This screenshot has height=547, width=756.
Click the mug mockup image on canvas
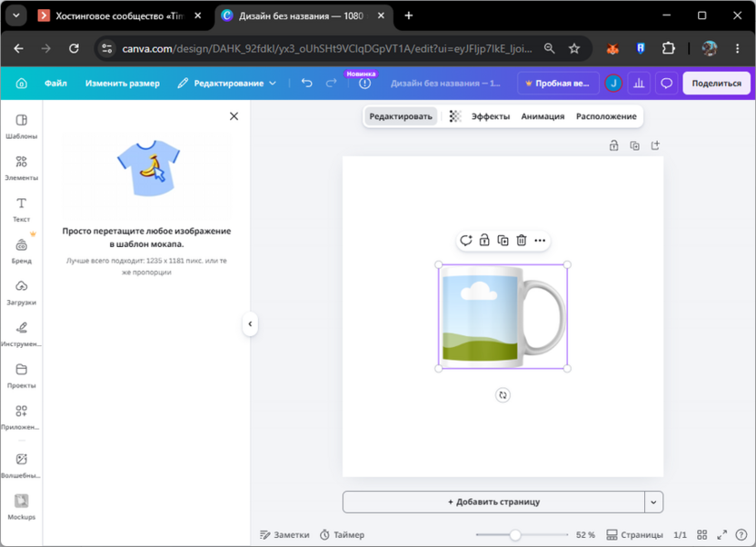502,316
